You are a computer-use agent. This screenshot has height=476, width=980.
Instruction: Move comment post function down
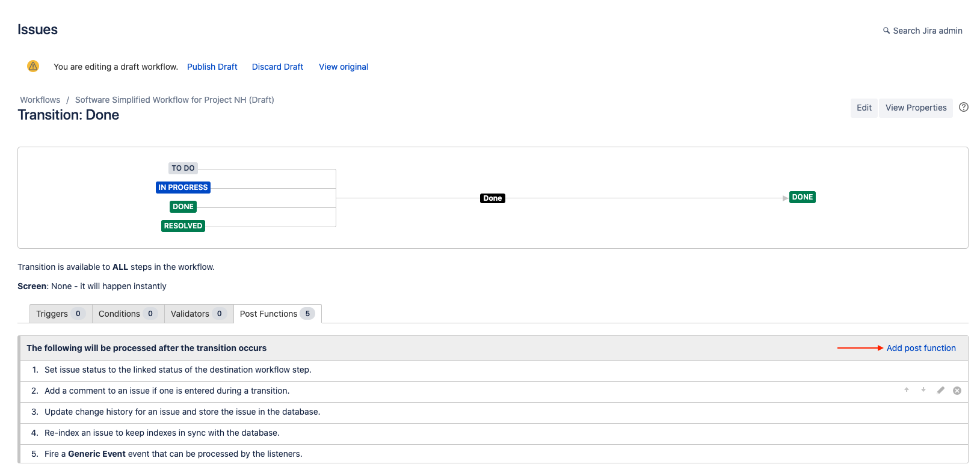click(923, 390)
